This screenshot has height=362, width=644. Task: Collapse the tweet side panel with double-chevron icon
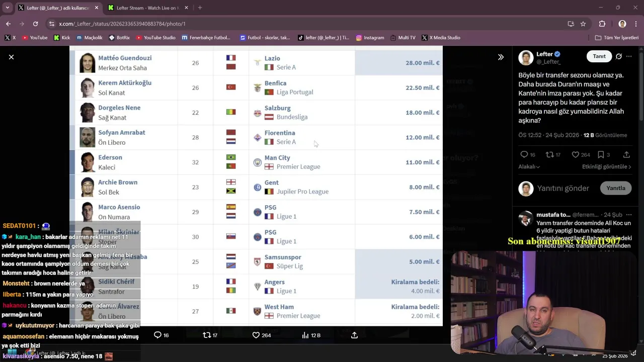coord(501,57)
